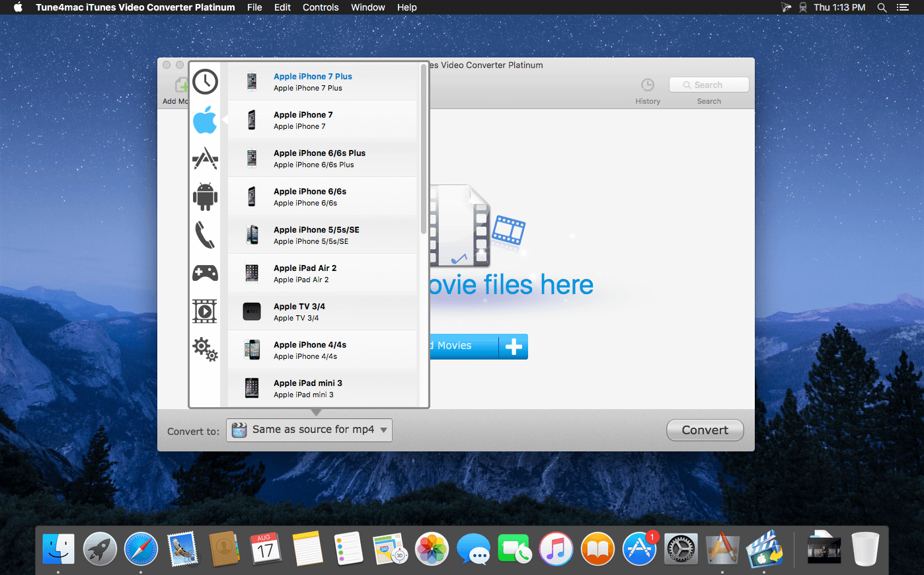The image size is (924, 575).
Task: Pick the Apple iPhone 7 Plus profile
Action: pos(323,81)
